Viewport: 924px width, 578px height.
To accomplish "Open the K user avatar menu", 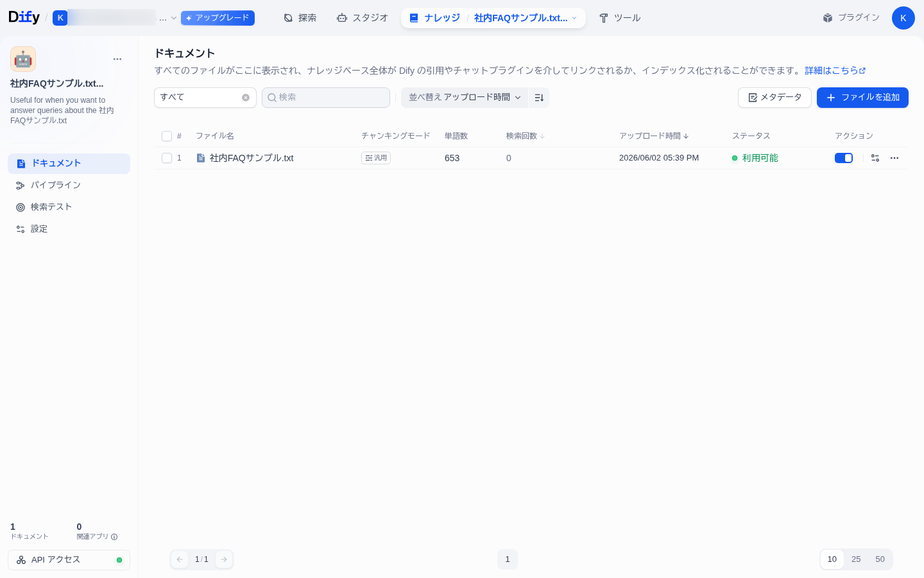I will (903, 18).
